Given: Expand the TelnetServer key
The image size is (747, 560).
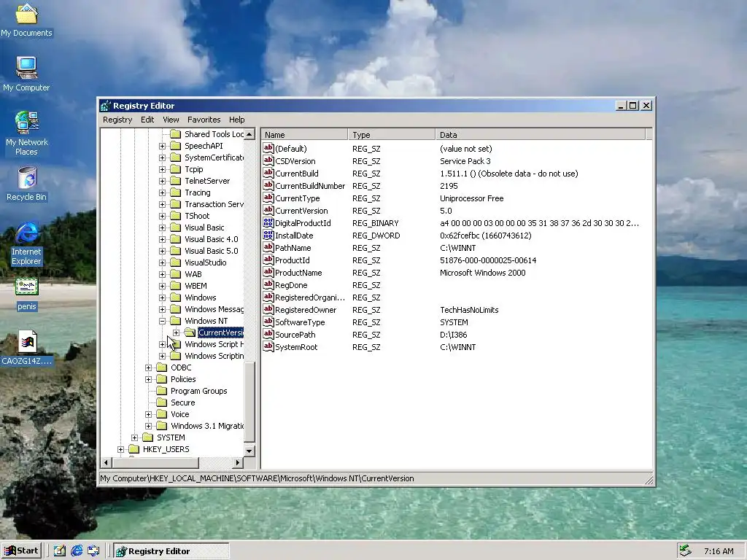Looking at the screenshot, I should pos(163,181).
